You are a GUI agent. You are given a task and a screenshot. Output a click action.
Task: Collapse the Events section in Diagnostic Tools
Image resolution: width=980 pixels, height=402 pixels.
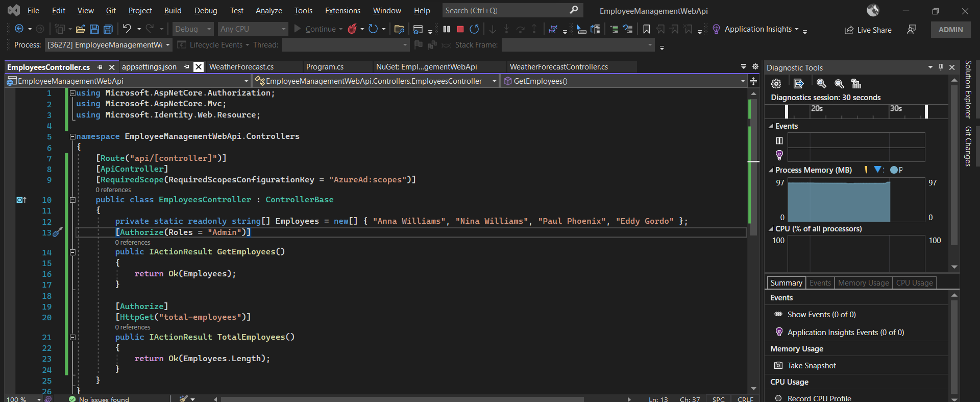point(771,126)
